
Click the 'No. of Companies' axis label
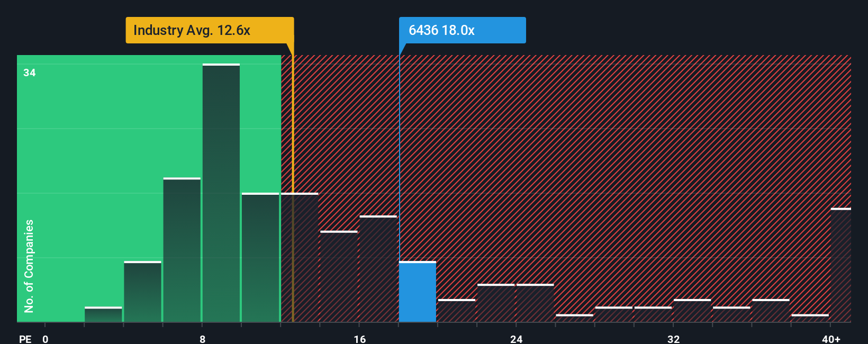click(29, 266)
